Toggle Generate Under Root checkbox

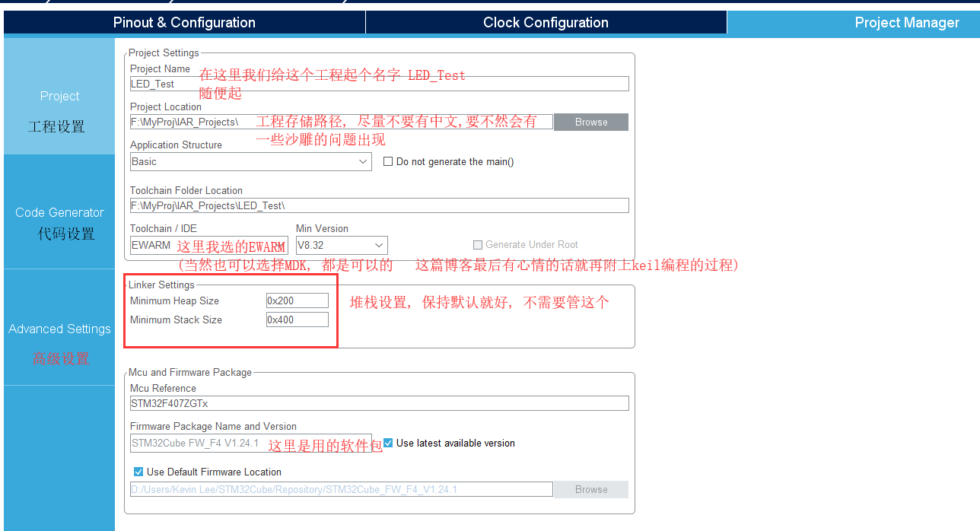478,245
